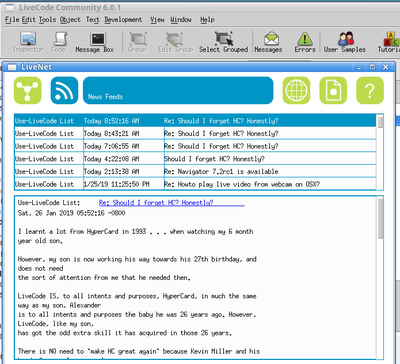
Task: Click the green network nodes icon
Action: (28, 90)
